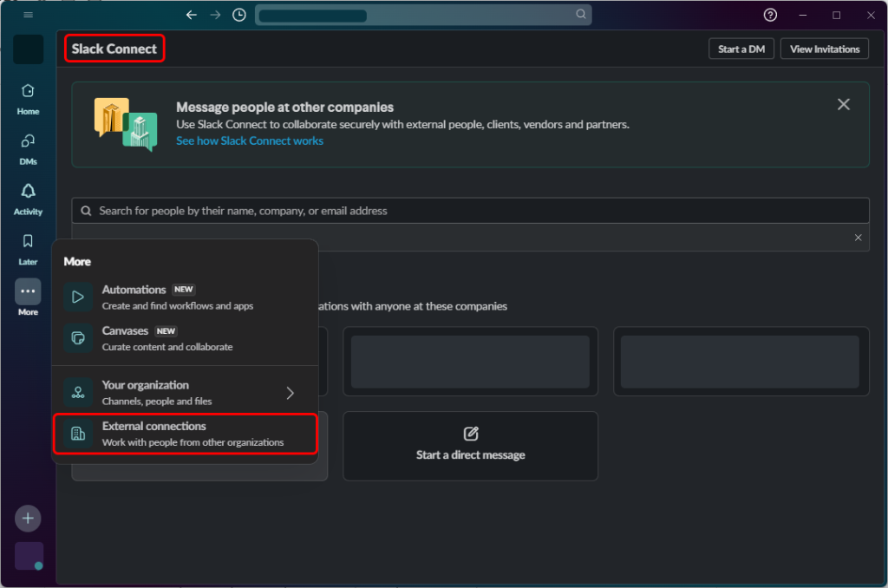Expand the Your organization submenu chevron
Screen dimensions: 888x588
290,393
